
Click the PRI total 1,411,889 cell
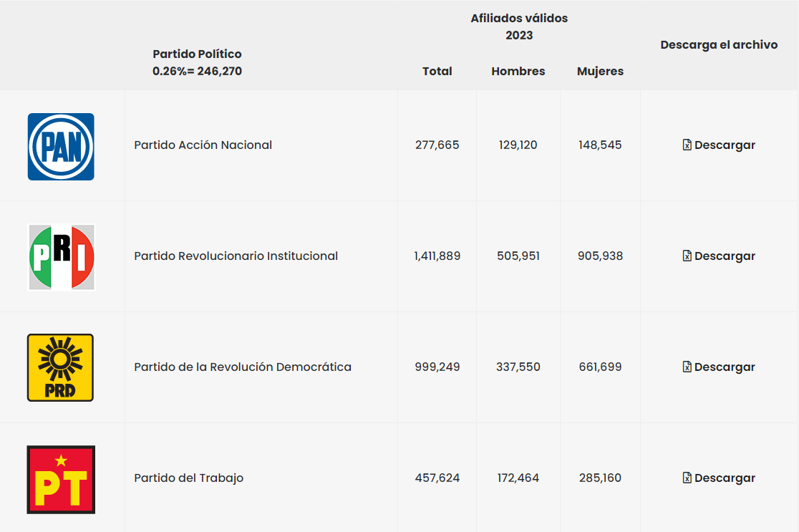tap(437, 256)
